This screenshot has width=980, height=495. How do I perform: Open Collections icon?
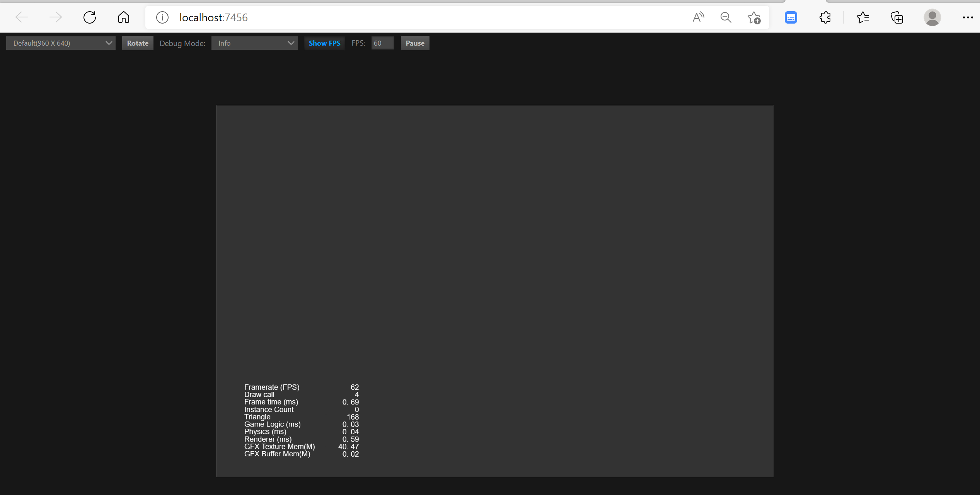(x=897, y=17)
